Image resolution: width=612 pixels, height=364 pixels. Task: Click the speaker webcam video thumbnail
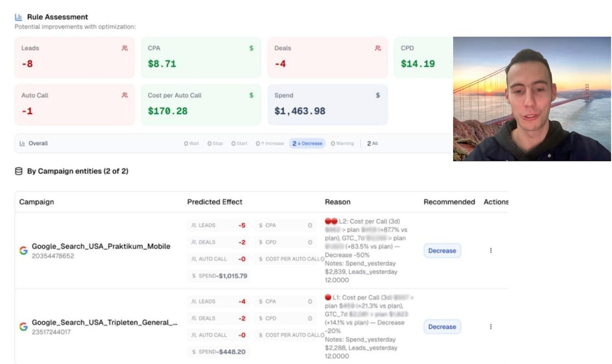pos(532,99)
